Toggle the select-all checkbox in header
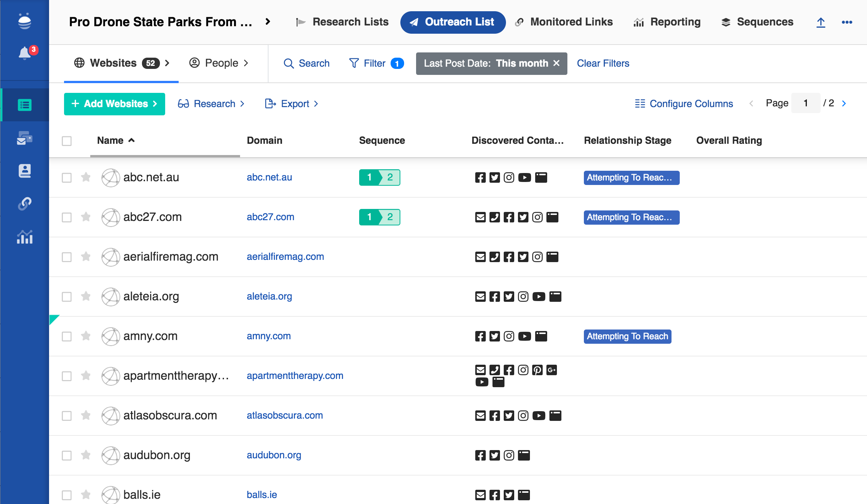The height and width of the screenshot is (504, 867). (x=67, y=141)
